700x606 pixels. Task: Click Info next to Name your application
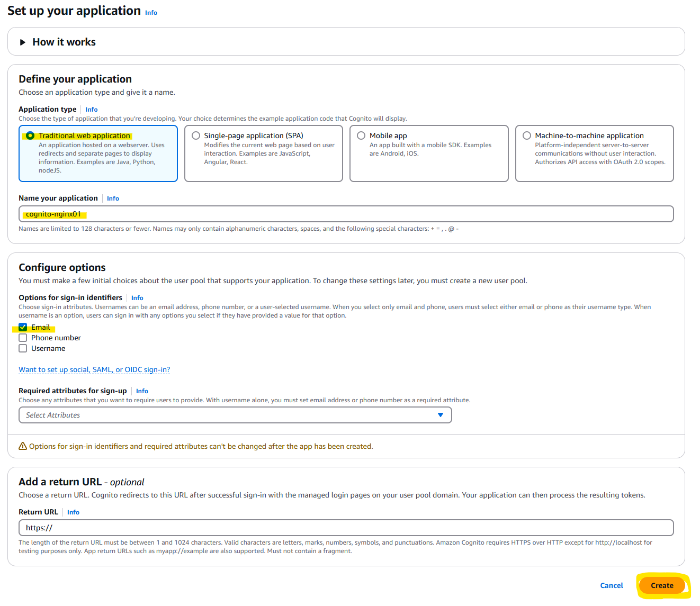[113, 198]
